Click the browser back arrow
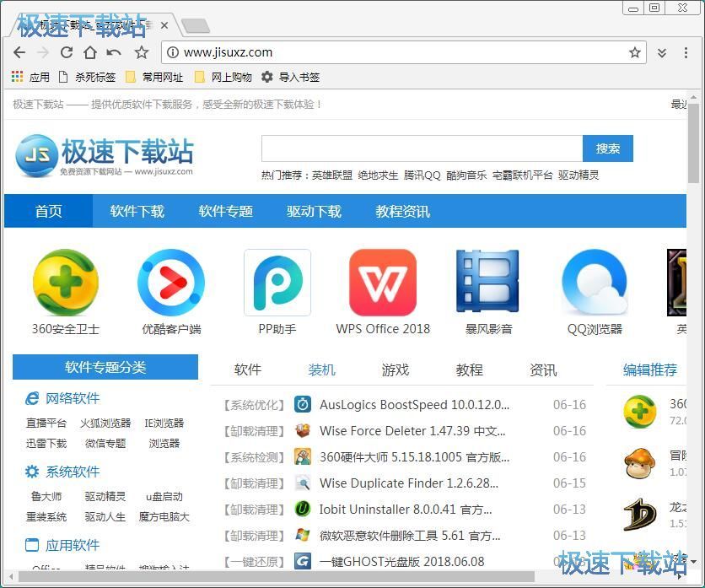 pos(19,52)
